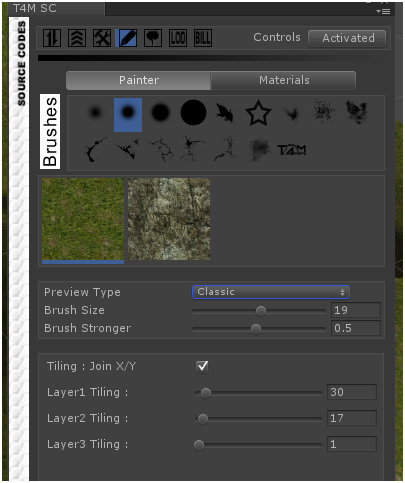Select the star outline brush
The height and width of the screenshot is (483, 405).
258,113
